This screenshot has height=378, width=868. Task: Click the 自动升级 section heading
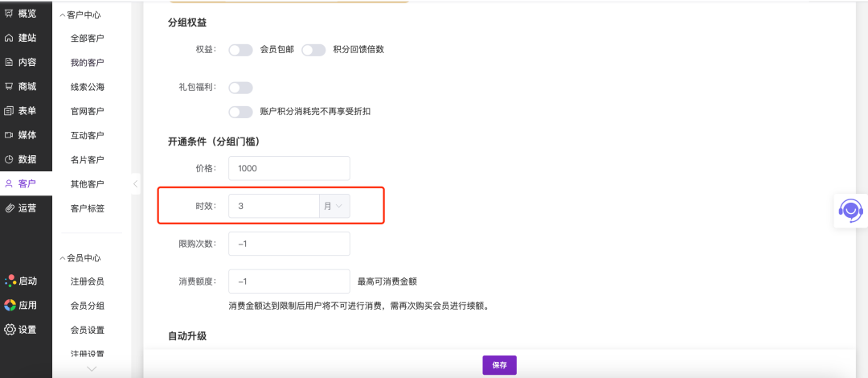pyautogui.click(x=187, y=336)
